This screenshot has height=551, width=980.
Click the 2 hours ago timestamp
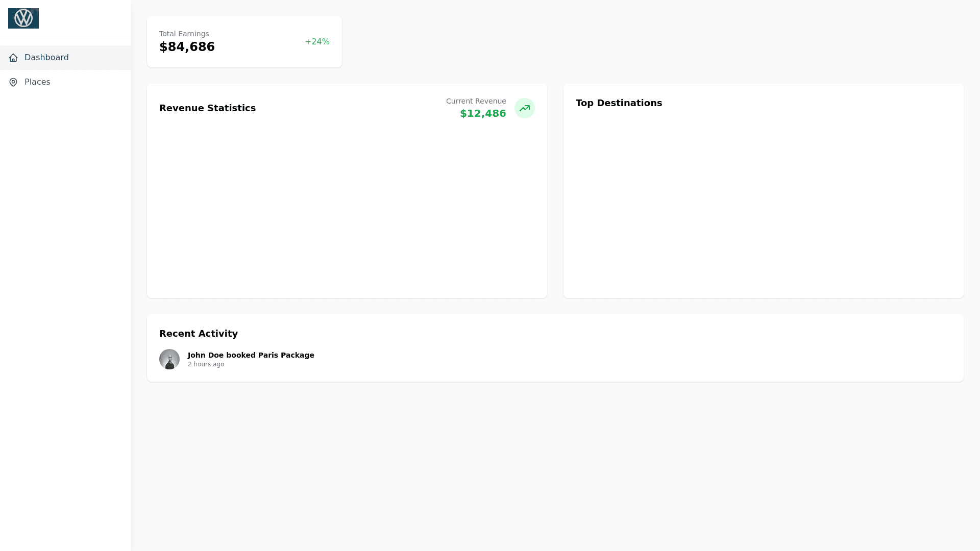click(206, 364)
